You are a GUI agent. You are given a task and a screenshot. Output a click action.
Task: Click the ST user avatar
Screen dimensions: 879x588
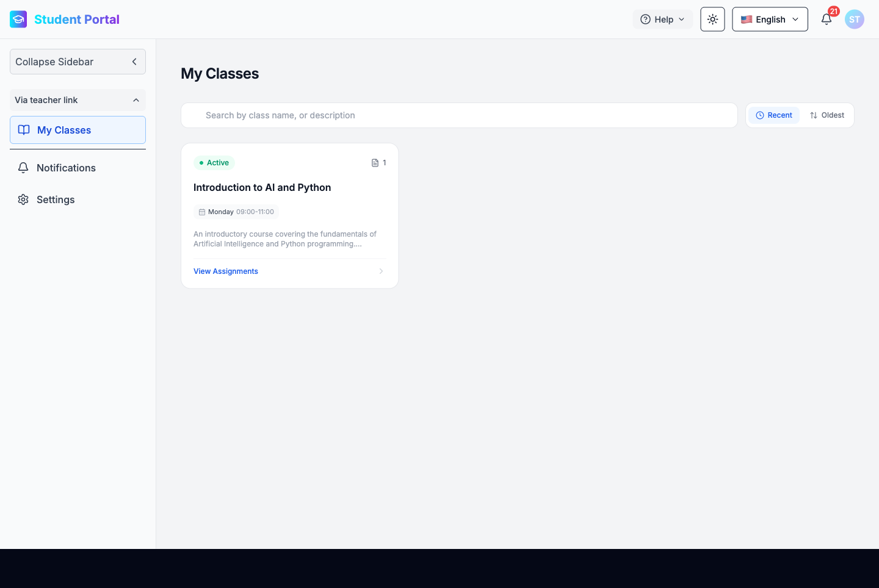tap(854, 20)
